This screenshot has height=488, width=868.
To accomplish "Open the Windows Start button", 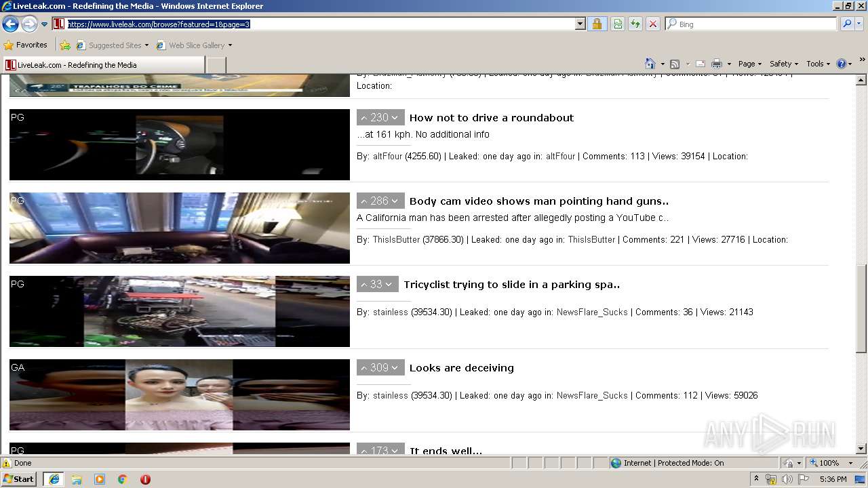I will pyautogui.click(x=19, y=479).
